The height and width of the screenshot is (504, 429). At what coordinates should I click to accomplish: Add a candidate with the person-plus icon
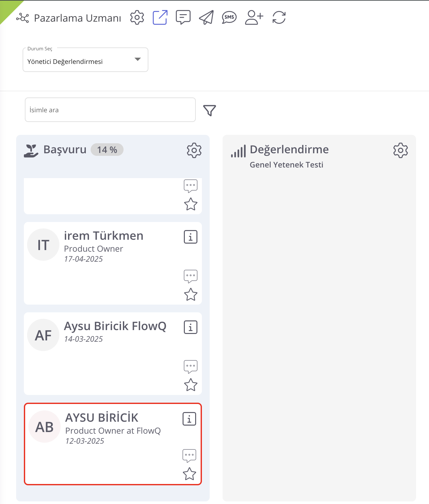click(x=254, y=17)
